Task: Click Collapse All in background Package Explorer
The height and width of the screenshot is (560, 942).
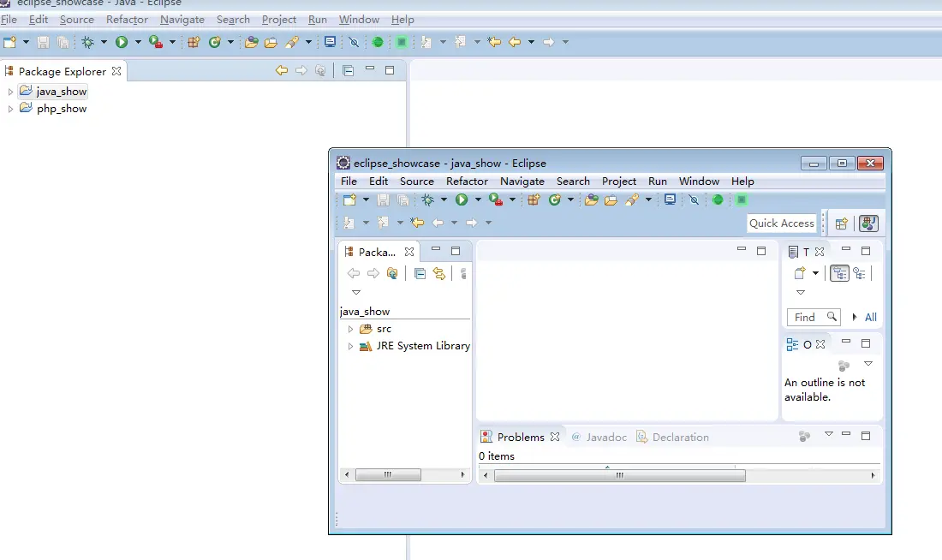Action: tap(348, 70)
